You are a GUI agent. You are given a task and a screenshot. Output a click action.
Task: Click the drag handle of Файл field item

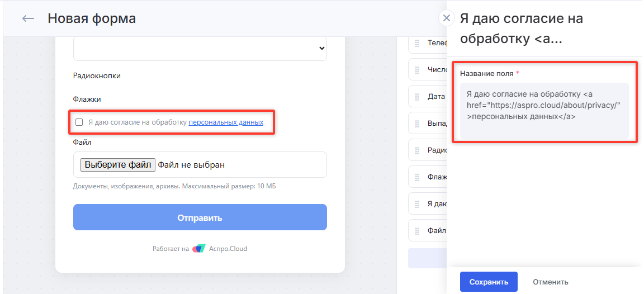[417, 231]
